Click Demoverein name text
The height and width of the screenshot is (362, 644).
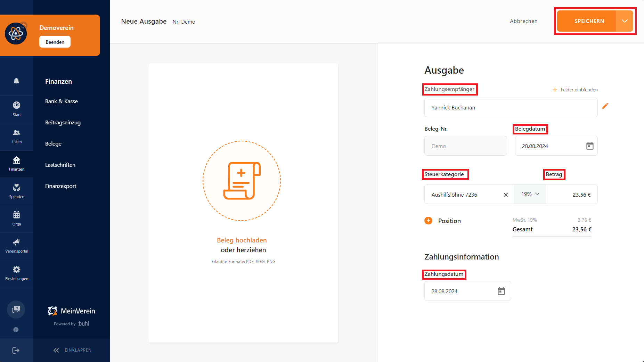click(x=56, y=28)
